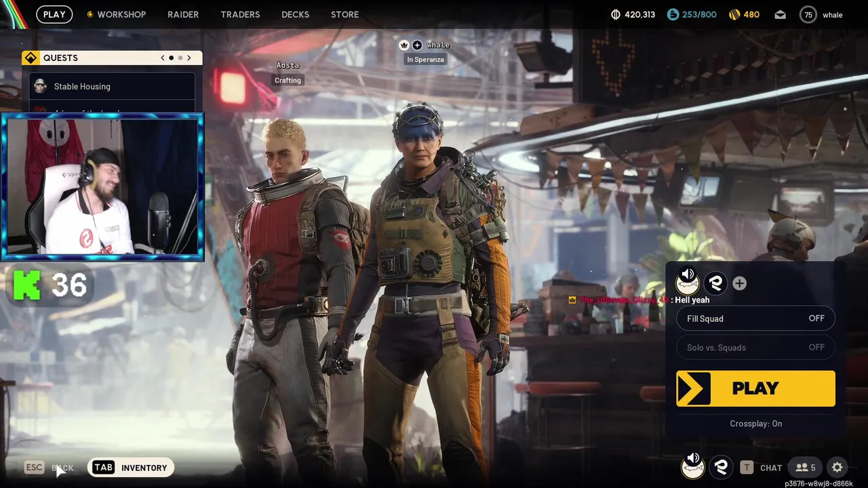Select the second quests page dot
This screenshot has width=868, height=488.
[x=180, y=58]
